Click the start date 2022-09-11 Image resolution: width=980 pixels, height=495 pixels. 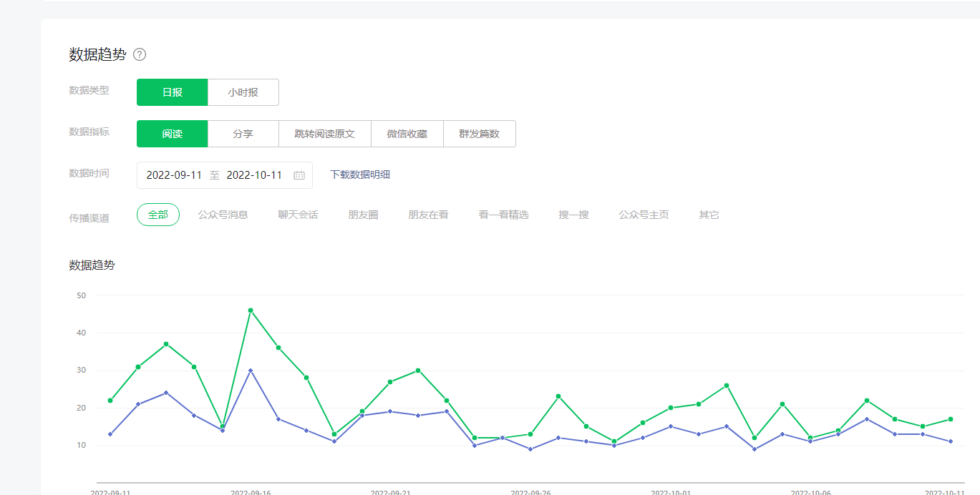[174, 175]
